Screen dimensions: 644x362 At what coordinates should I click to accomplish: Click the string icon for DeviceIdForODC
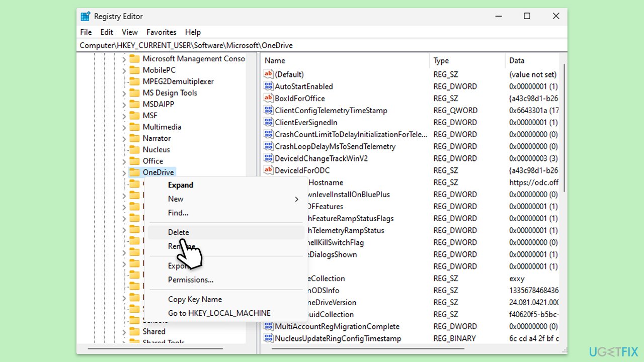click(268, 170)
